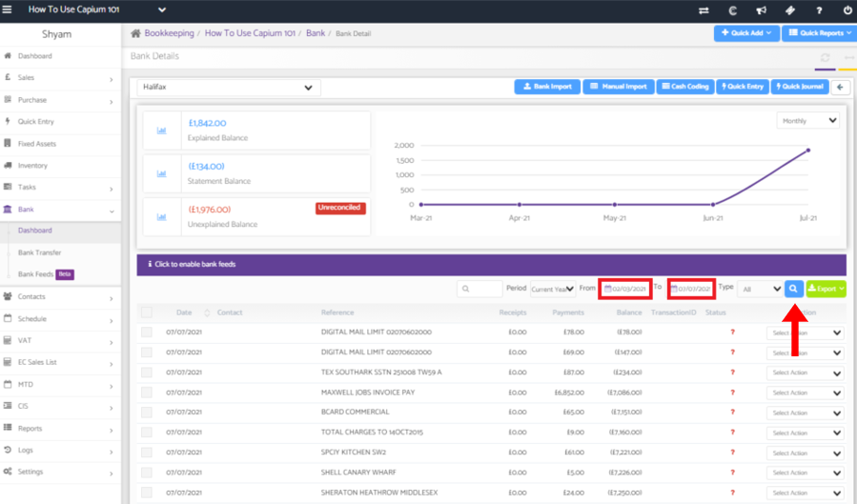The width and height of the screenshot is (857, 504).
Task: Expand the Reports menu in sidebar
Action: tap(60, 429)
